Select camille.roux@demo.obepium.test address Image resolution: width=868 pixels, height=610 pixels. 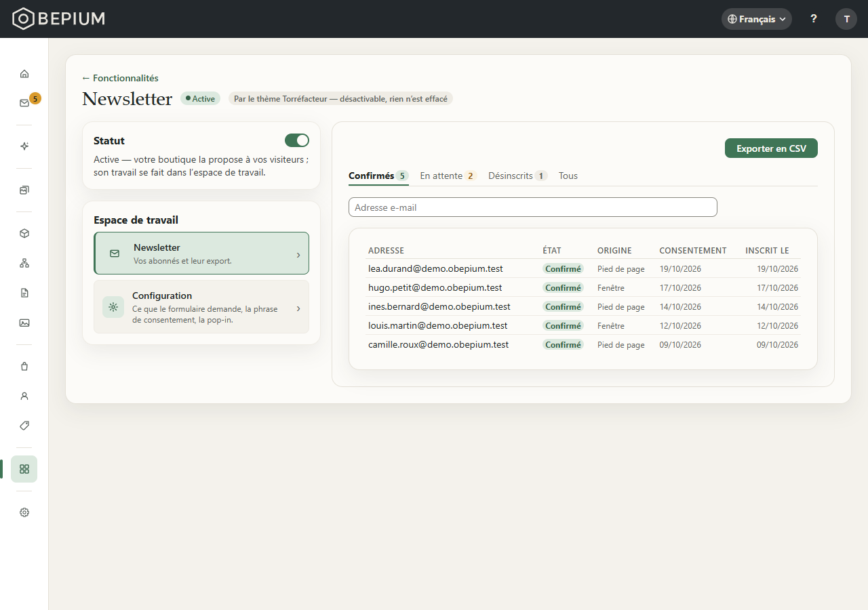tap(438, 344)
